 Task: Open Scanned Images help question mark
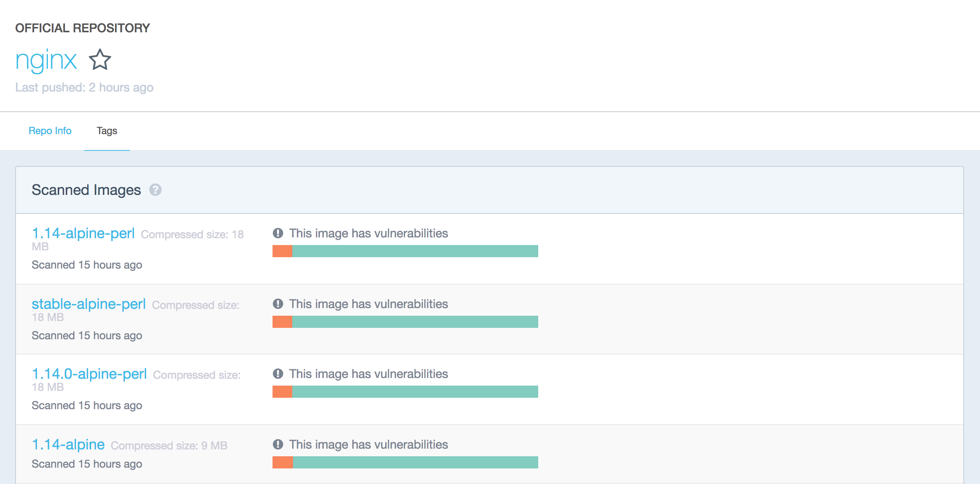(155, 190)
